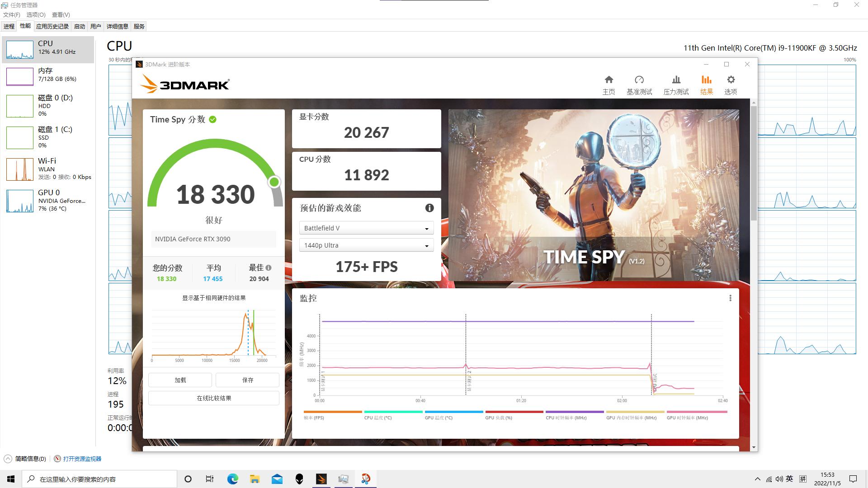Switch to Processes (进程) tab in Task Manager

click(x=9, y=26)
